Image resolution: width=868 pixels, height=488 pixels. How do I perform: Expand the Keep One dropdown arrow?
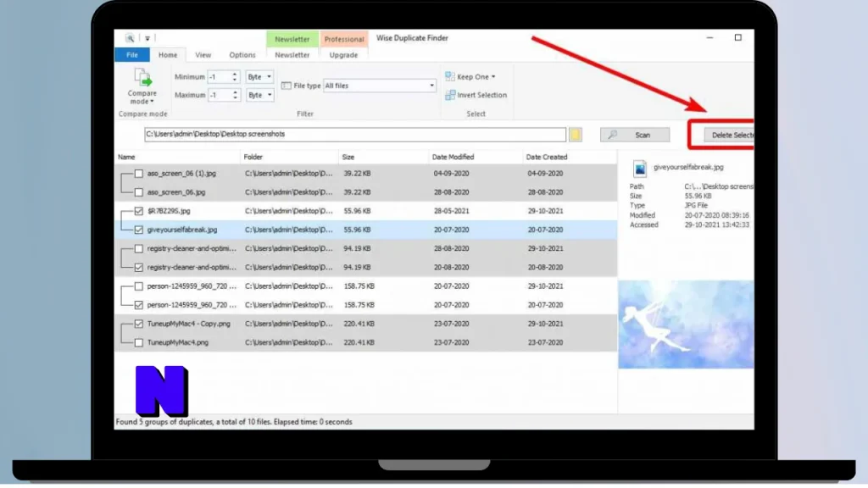(x=493, y=77)
